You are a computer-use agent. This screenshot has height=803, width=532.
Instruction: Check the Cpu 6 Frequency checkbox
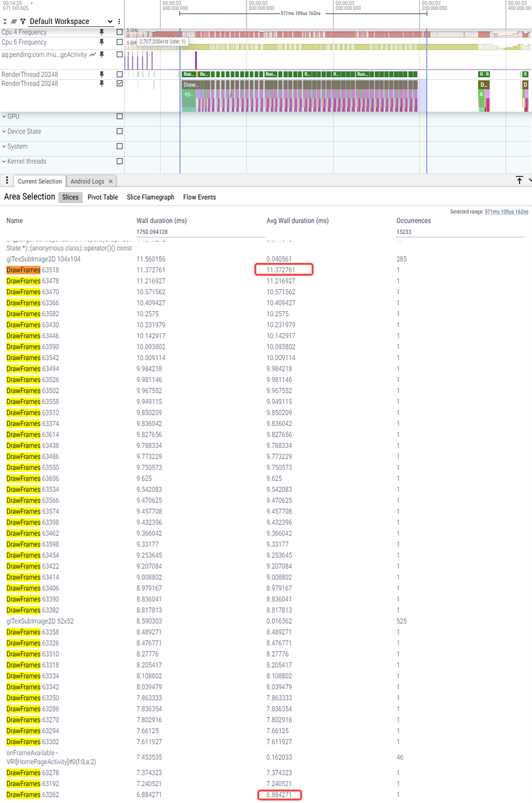coord(120,42)
